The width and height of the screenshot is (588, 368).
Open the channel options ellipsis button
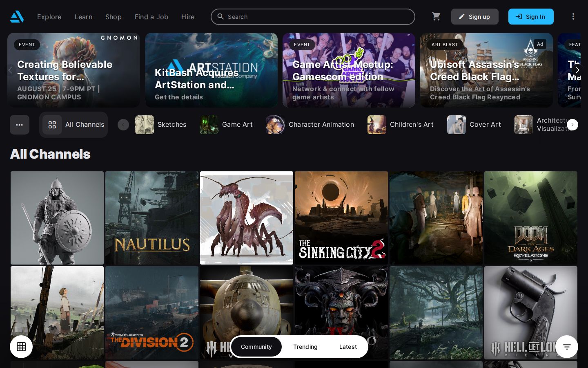pos(20,125)
